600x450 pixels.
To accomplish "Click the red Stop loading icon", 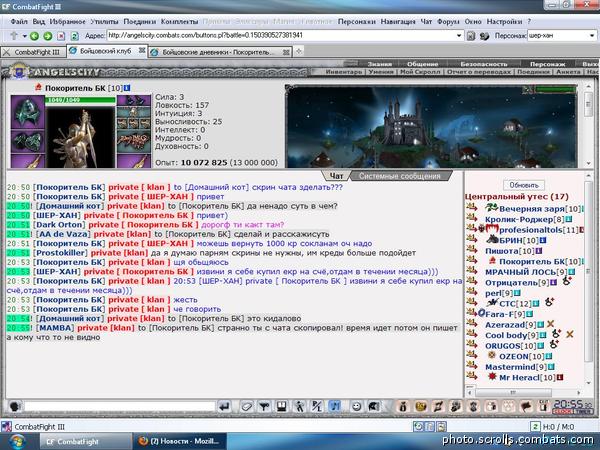I will (61, 36).
